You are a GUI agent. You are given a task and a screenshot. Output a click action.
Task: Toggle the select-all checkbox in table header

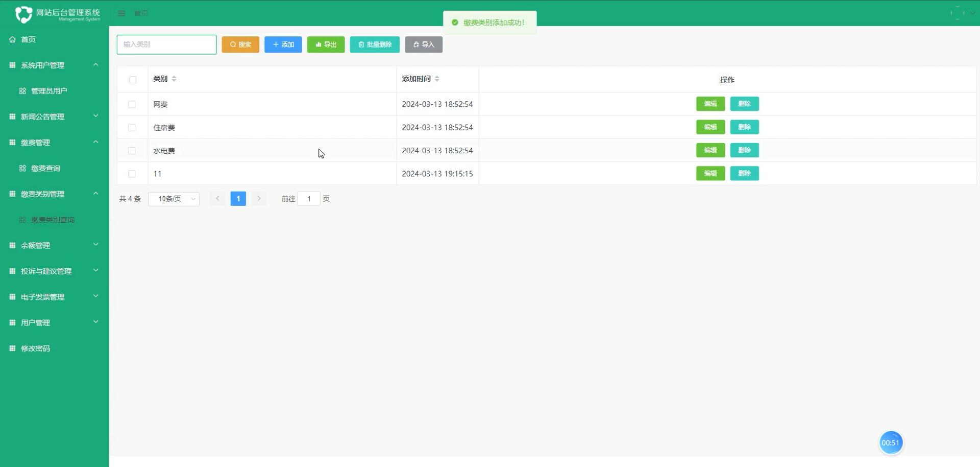[133, 80]
